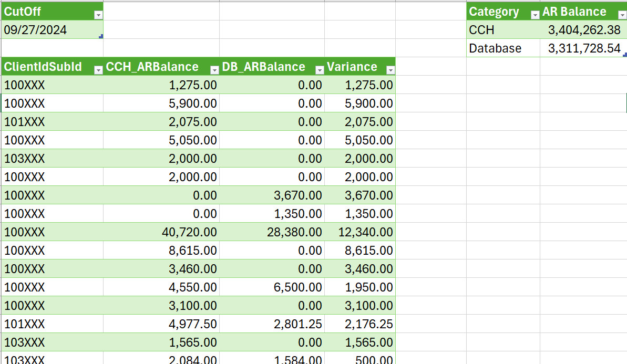Open the DB_ARBalance filter dropdown
The image size is (627, 364).
[x=319, y=70]
